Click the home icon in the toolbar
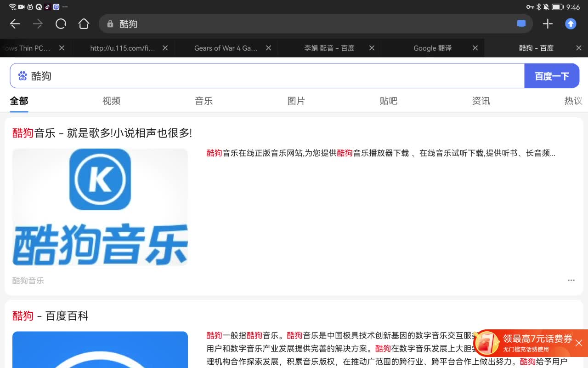The width and height of the screenshot is (588, 368). (x=84, y=23)
